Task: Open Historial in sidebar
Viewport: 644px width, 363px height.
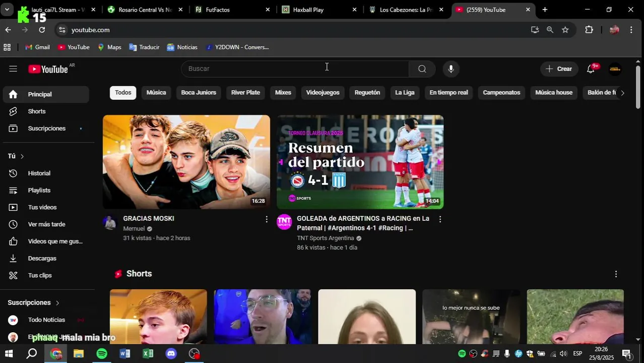Action: pos(46,173)
